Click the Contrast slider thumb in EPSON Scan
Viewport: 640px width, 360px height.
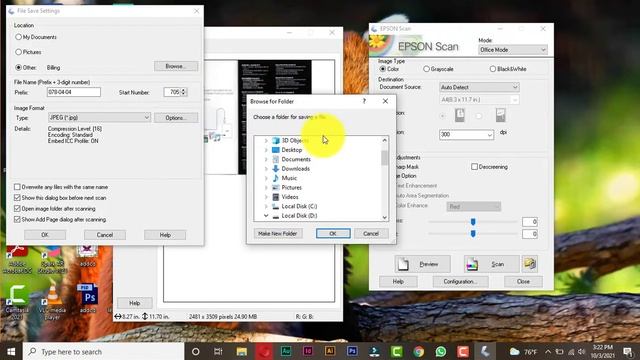[473, 234]
